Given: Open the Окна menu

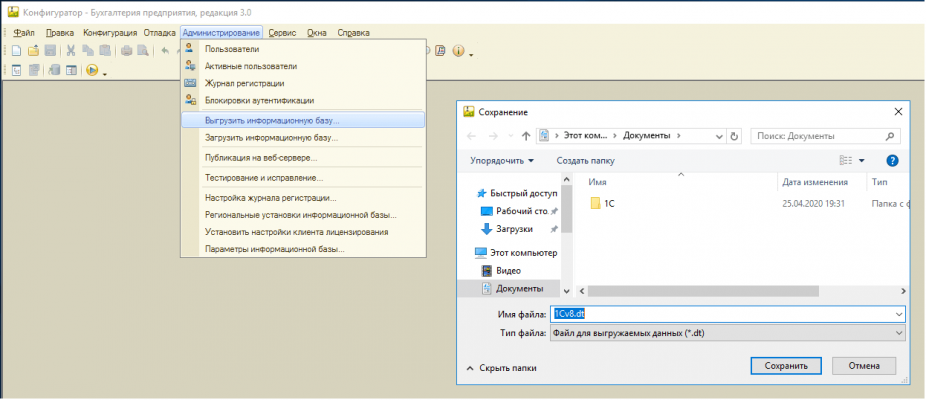Looking at the screenshot, I should click(317, 32).
